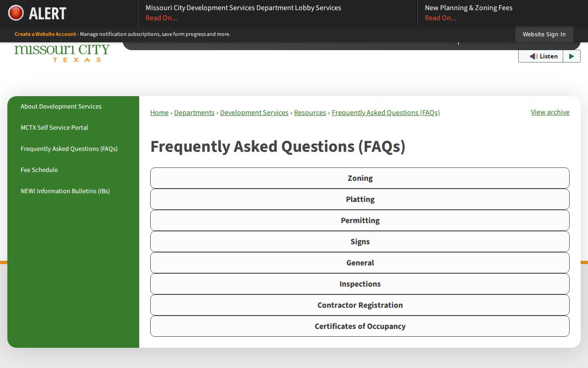
Task: Click the Missouri City Texas logo
Action: (62, 53)
